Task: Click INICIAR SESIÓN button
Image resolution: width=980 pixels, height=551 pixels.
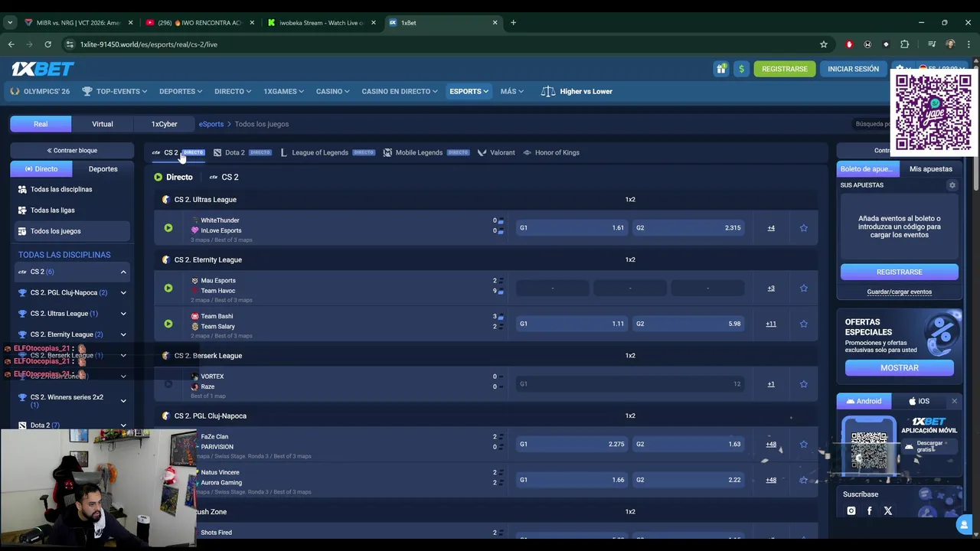Action: 853,69
